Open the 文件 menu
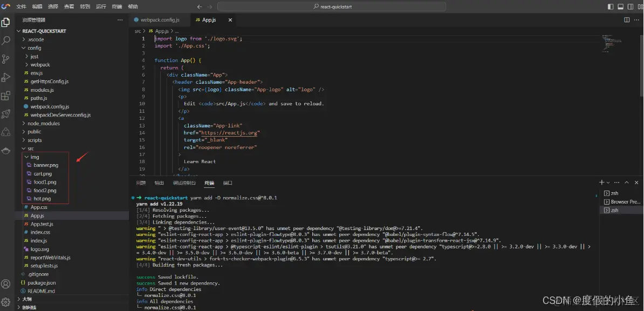The image size is (644, 311). 22,6
